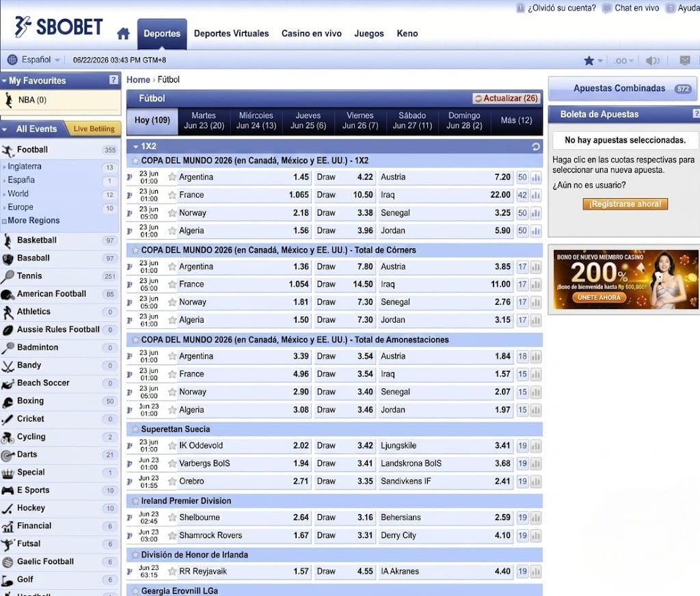Open the Gaelic Football icon

[8, 562]
